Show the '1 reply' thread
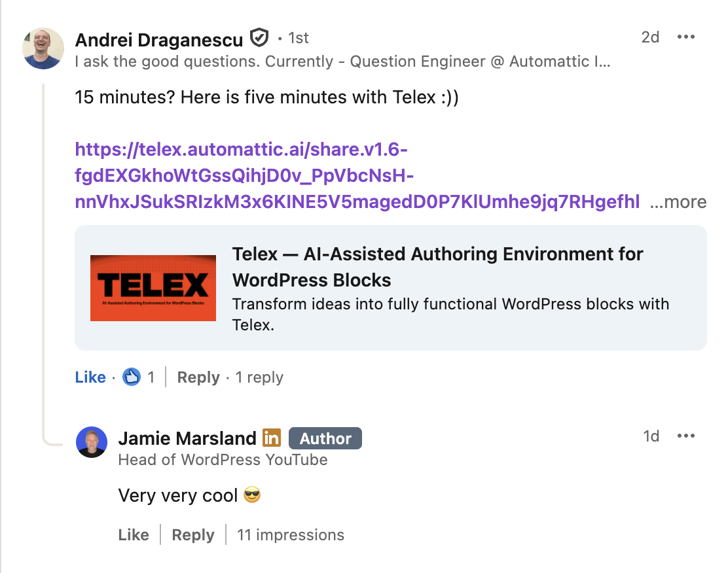This screenshot has width=728, height=573. (x=259, y=377)
